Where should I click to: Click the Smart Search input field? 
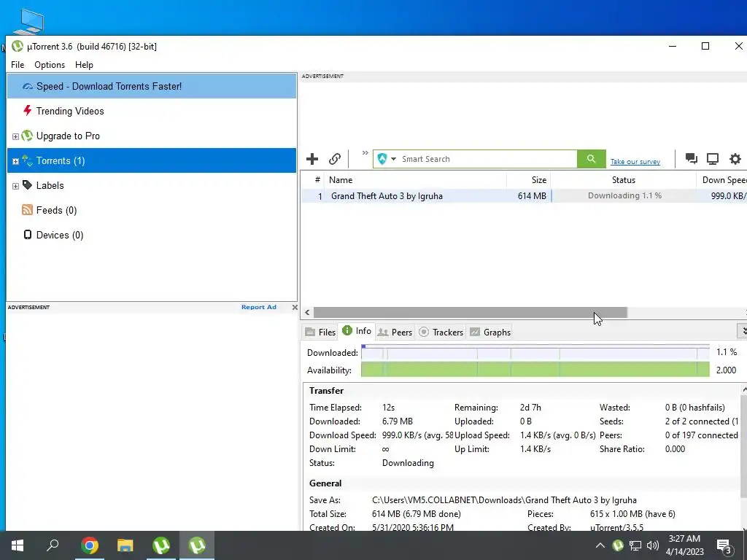[x=487, y=159]
